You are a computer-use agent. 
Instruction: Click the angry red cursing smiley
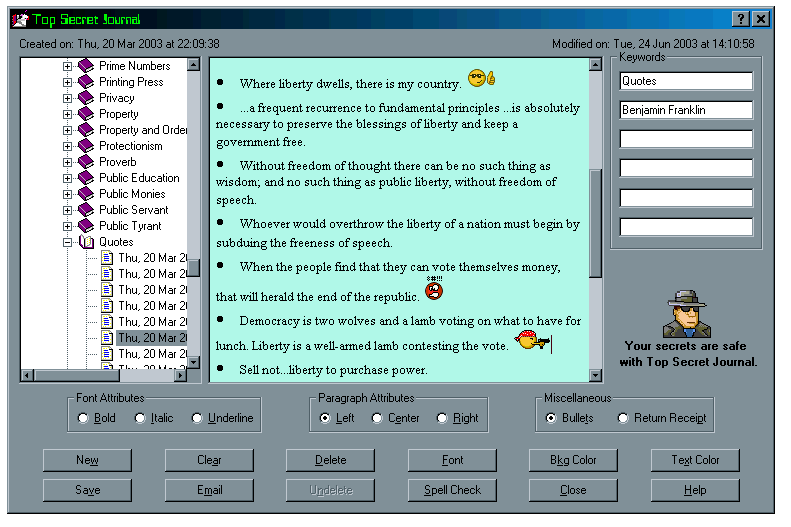(433, 291)
